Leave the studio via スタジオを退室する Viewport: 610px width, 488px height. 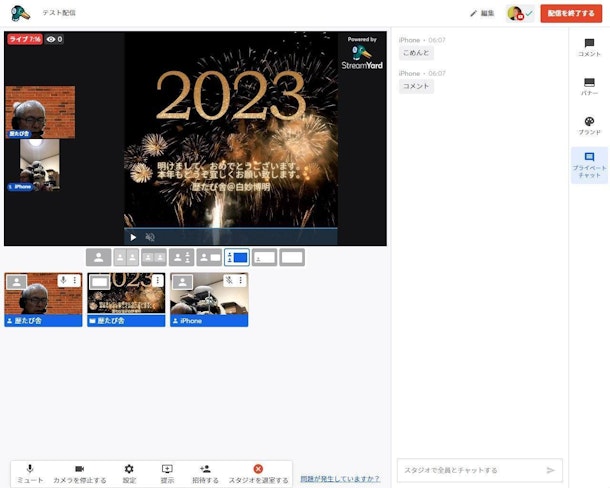(x=258, y=472)
